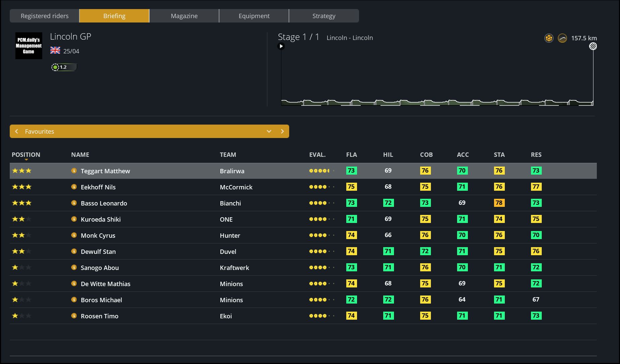Click the 1.2 race class badge
The height and width of the screenshot is (364, 620).
click(63, 67)
